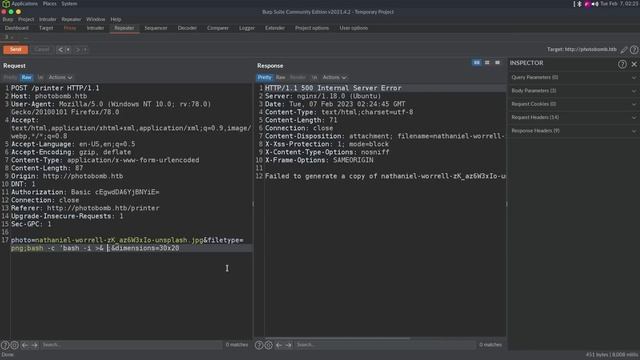Open the Applications system menu

coord(24,4)
